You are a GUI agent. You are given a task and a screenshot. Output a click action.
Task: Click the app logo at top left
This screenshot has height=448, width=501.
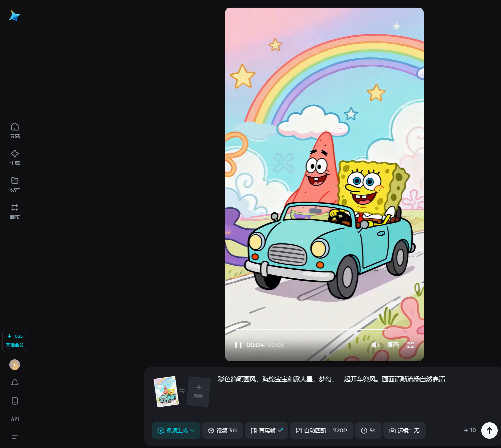(14, 16)
